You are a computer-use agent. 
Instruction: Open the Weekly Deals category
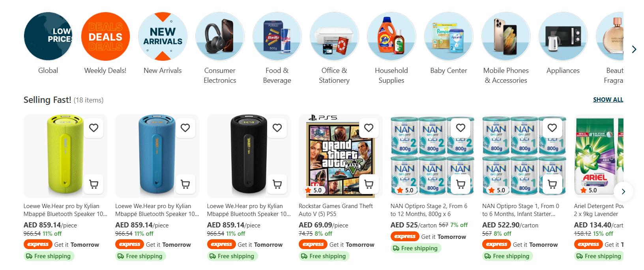[x=105, y=37]
